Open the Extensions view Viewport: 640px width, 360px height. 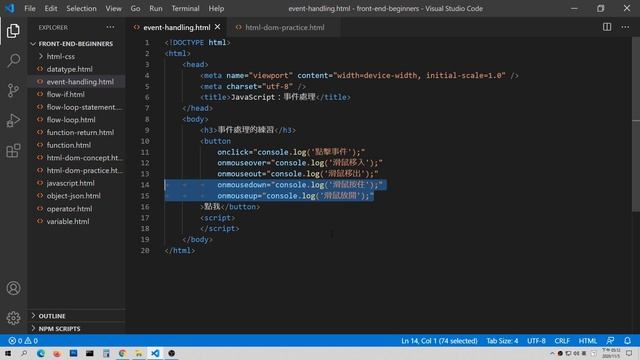[x=13, y=151]
